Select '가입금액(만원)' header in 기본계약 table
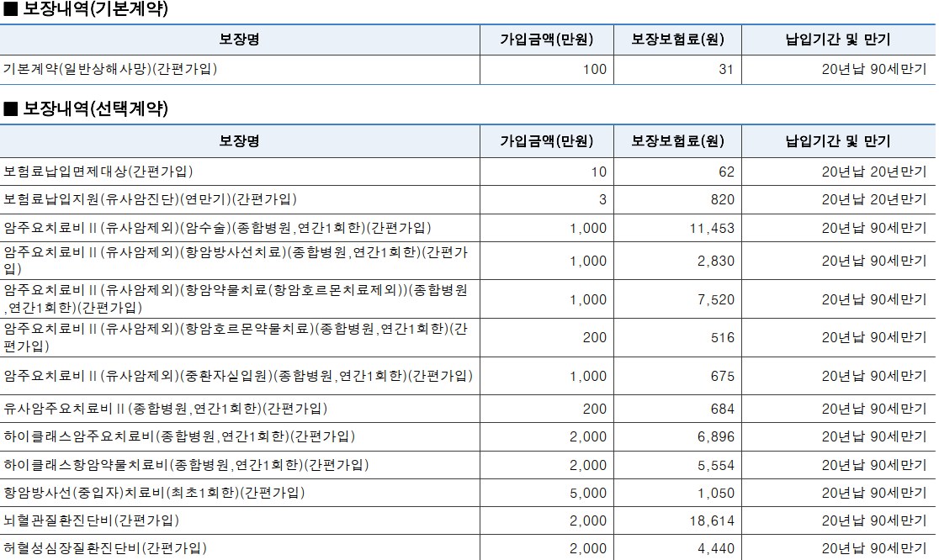Viewport: 939px width, 560px height. tap(547, 40)
